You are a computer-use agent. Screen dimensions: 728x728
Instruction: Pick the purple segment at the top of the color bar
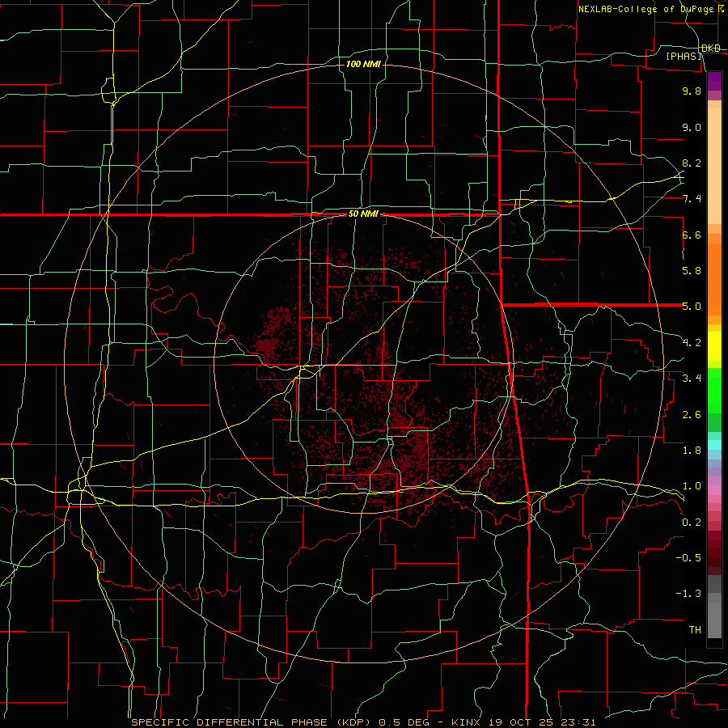[714, 81]
